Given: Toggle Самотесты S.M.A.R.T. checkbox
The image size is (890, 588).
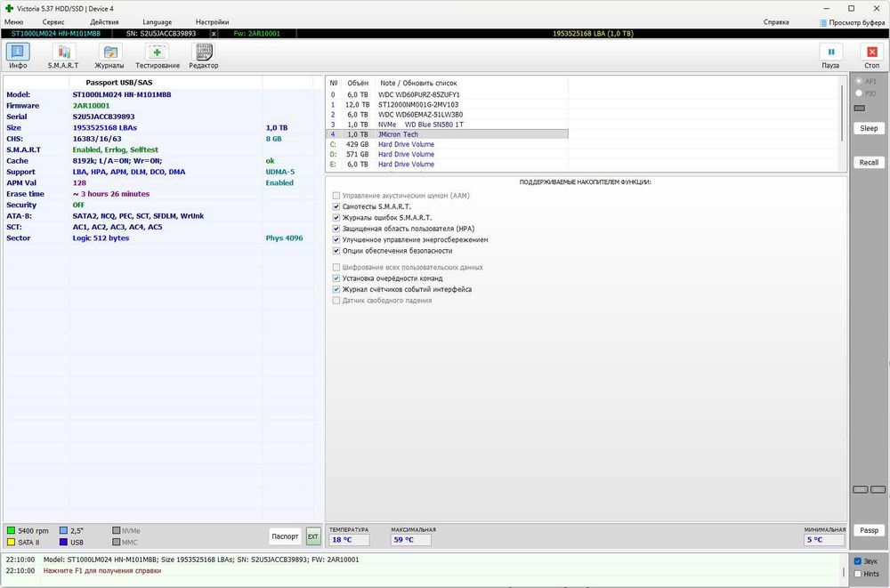Looking at the screenshot, I should click(336, 206).
